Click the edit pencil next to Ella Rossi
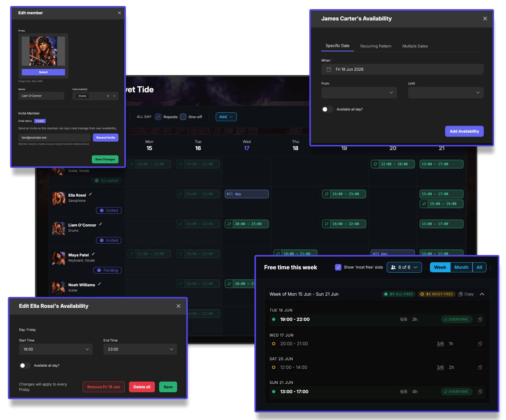506x420 pixels. pos(90,194)
